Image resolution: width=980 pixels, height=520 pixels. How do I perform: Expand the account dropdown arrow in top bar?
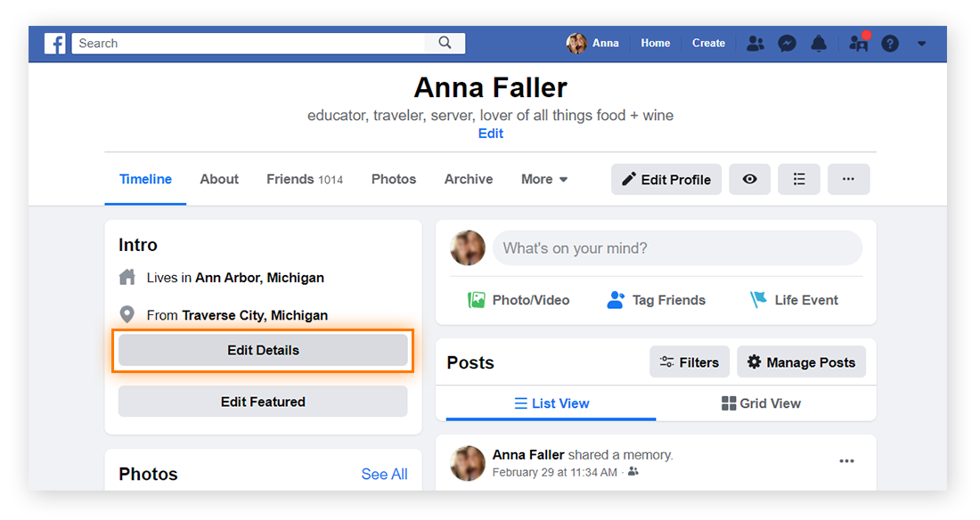pos(922,44)
